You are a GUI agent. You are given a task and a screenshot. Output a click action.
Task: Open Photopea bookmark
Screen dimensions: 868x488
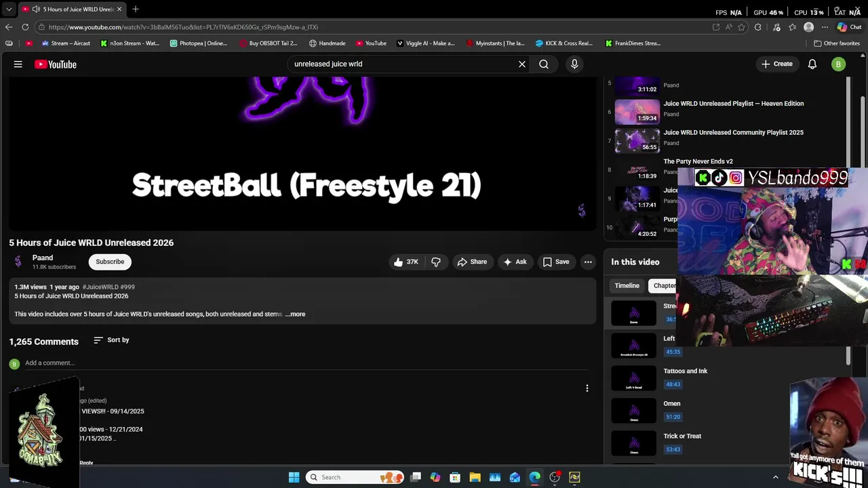[x=199, y=43]
